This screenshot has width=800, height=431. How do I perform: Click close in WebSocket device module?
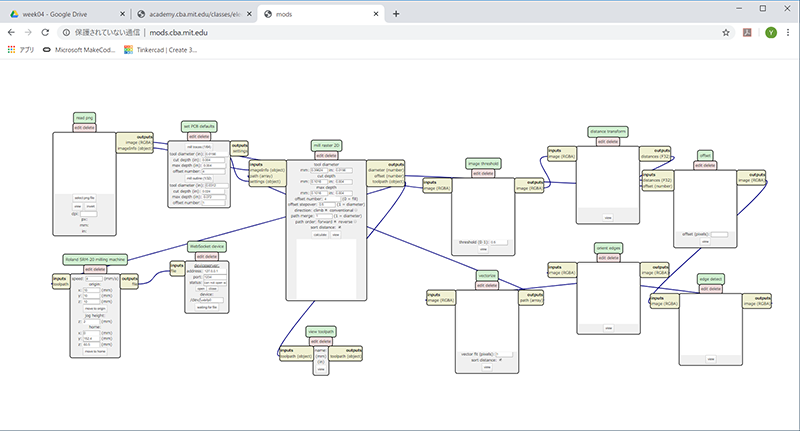click(212, 289)
